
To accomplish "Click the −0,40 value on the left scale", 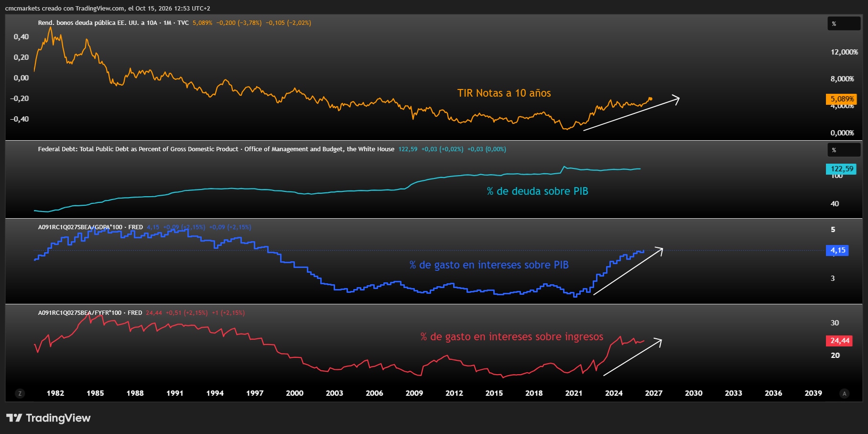I will (x=19, y=119).
